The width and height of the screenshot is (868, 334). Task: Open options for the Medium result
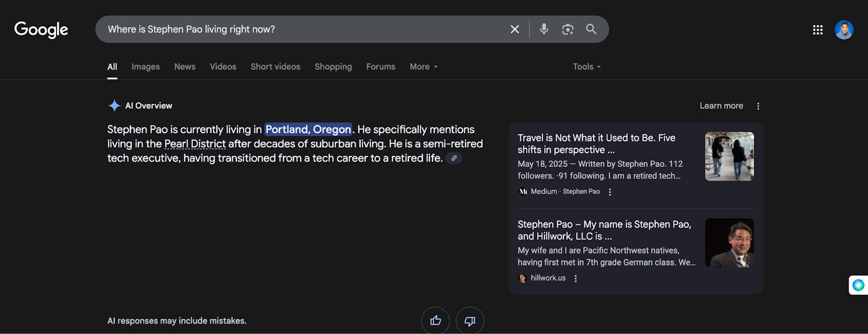click(610, 192)
